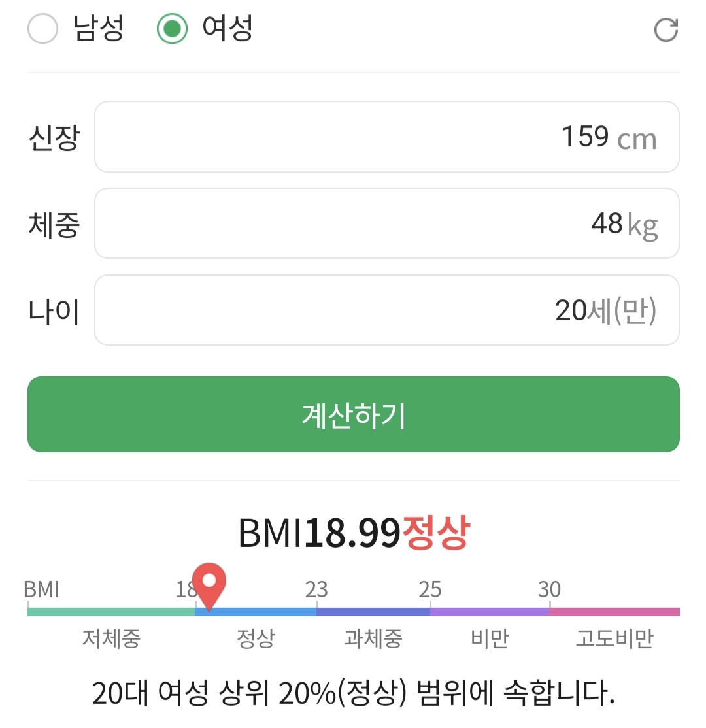Click the pink 고도비만 scale segment
This screenshot has width=706, height=728.
(x=614, y=612)
